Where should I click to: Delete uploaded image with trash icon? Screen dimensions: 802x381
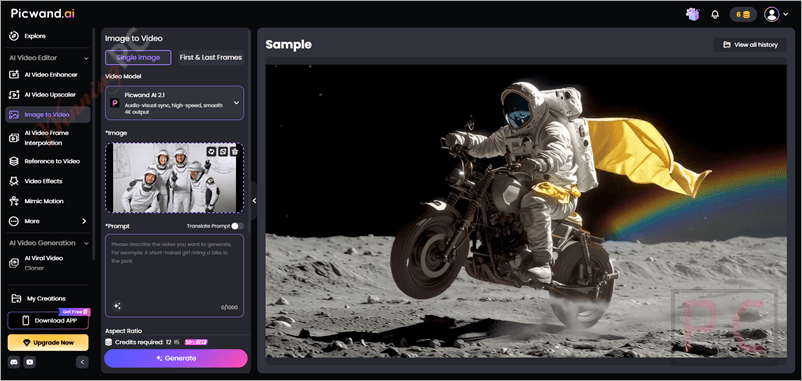(234, 151)
